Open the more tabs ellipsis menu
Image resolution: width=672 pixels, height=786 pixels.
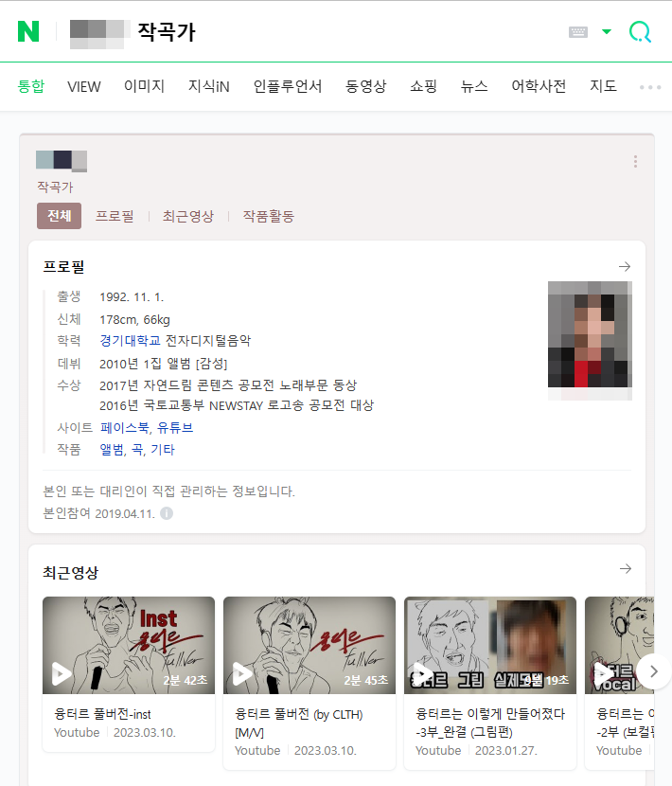click(650, 87)
